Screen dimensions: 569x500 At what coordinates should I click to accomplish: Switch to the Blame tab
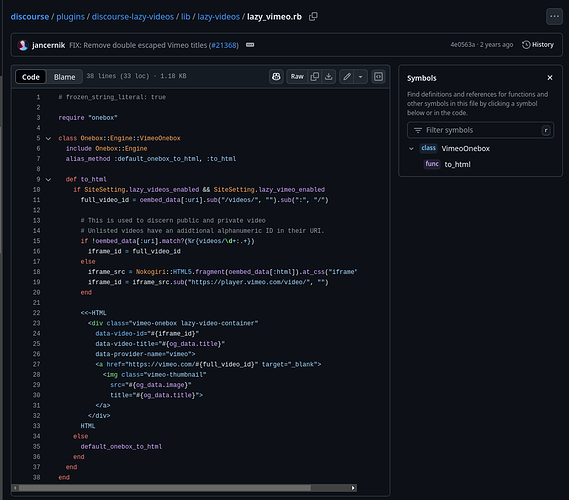[65, 77]
